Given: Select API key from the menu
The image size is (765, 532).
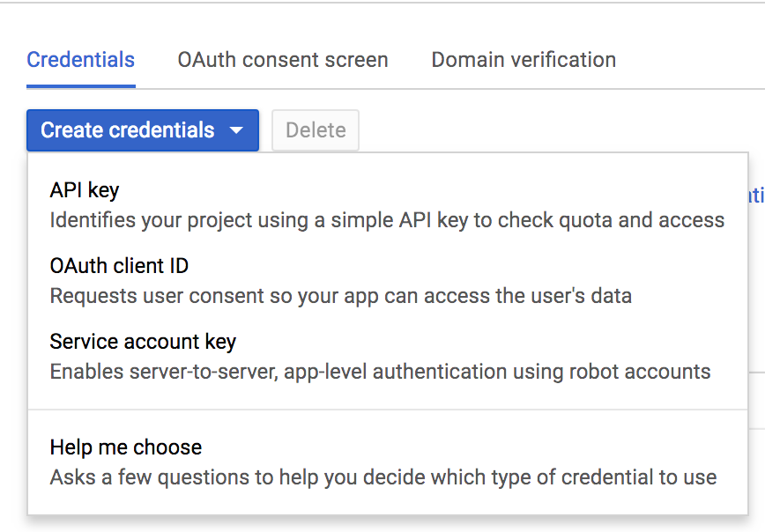Looking at the screenshot, I should pyautogui.click(x=85, y=190).
